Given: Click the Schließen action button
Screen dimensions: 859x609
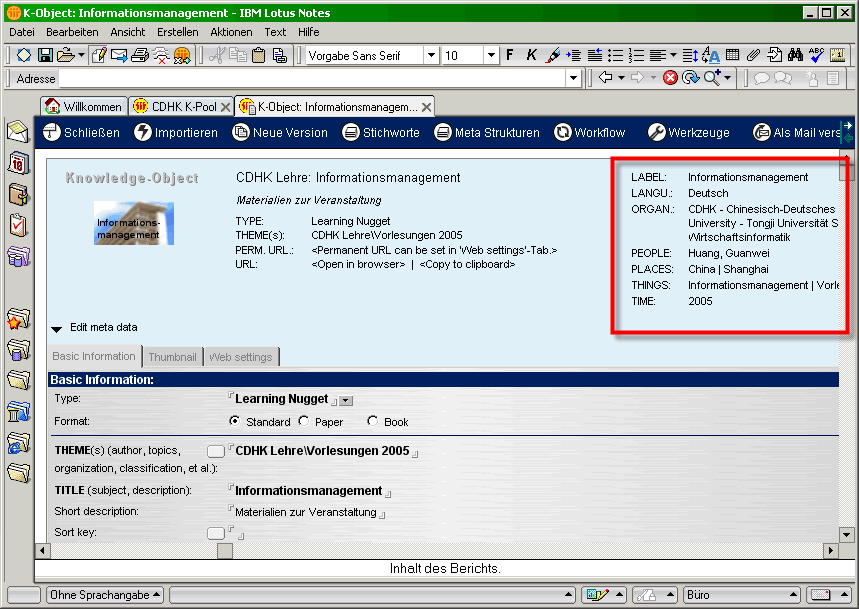Looking at the screenshot, I should coord(82,132).
